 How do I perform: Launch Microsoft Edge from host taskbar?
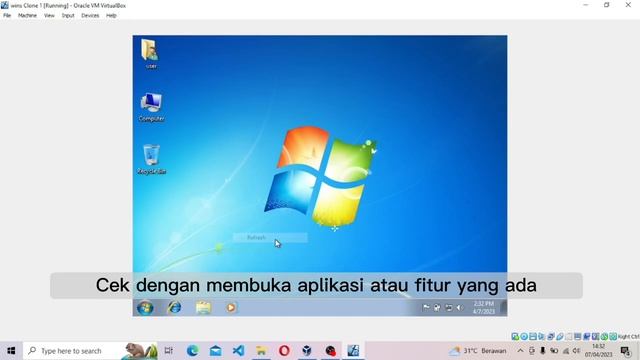click(192, 351)
